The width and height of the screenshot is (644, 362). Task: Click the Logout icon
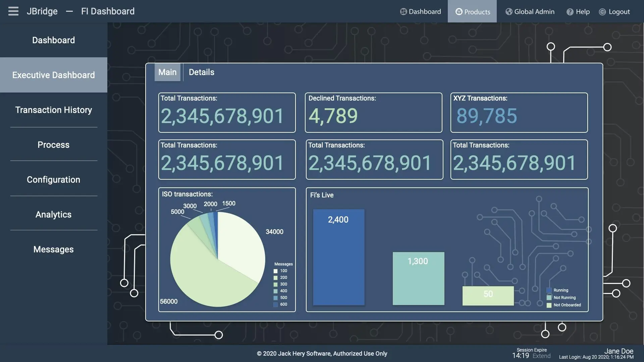[602, 12]
